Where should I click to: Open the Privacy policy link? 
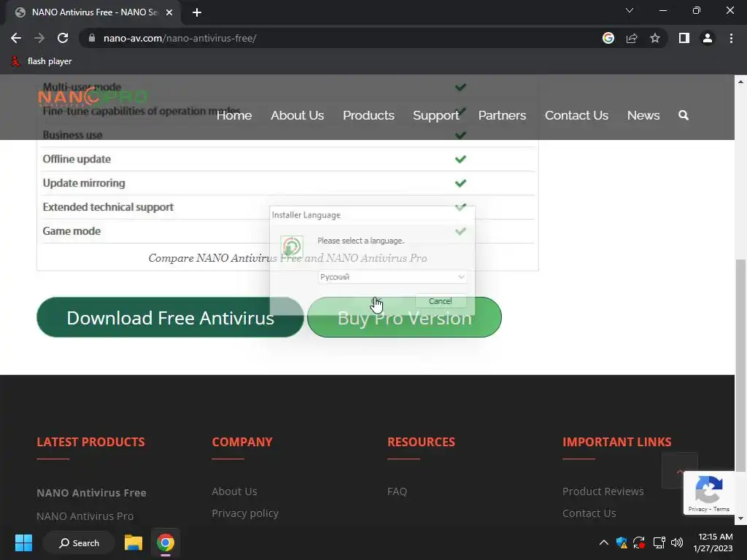[x=245, y=513]
